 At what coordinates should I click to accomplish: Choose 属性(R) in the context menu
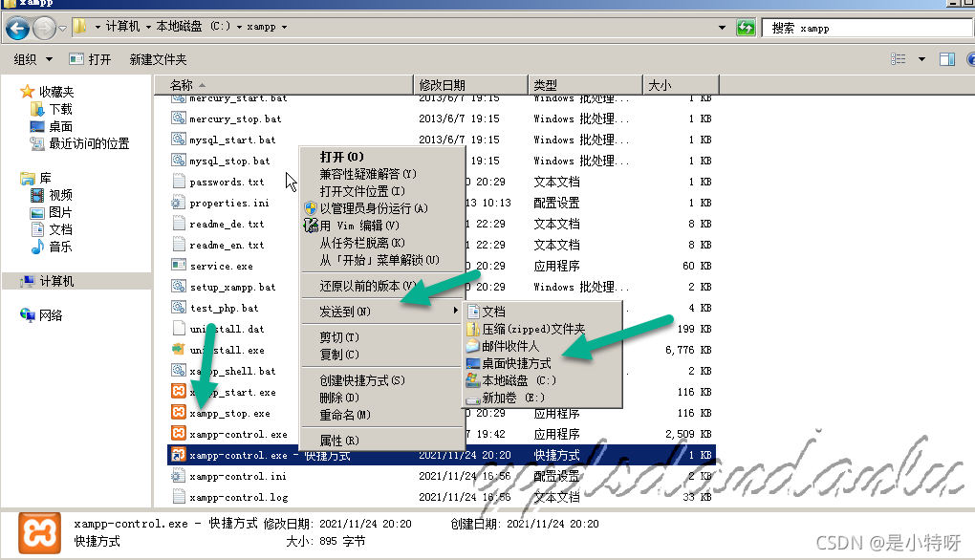pos(381,440)
